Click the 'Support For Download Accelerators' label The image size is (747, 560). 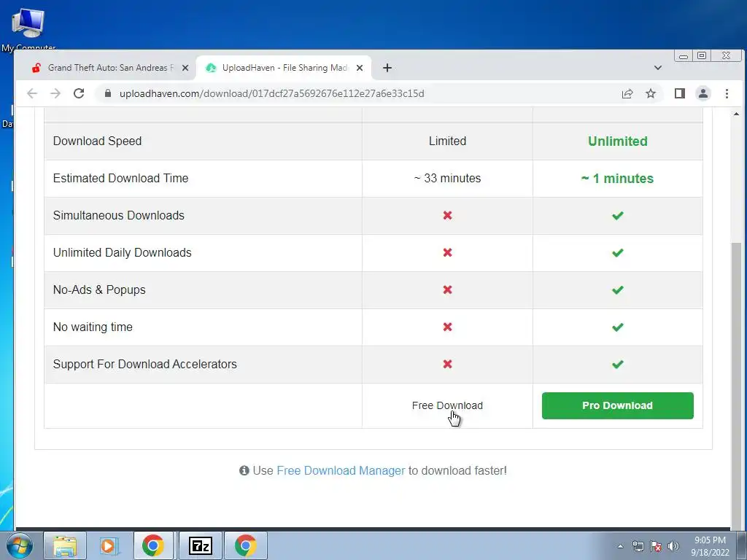click(x=145, y=365)
